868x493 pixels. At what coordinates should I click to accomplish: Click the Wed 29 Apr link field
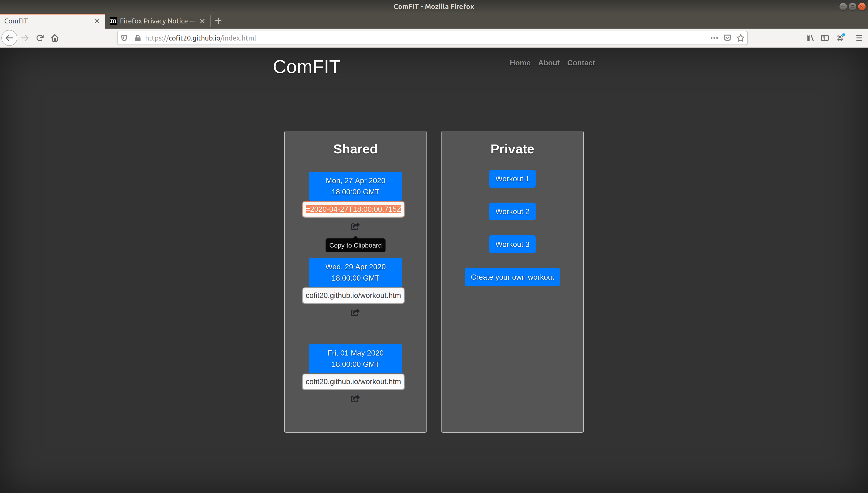tap(353, 295)
